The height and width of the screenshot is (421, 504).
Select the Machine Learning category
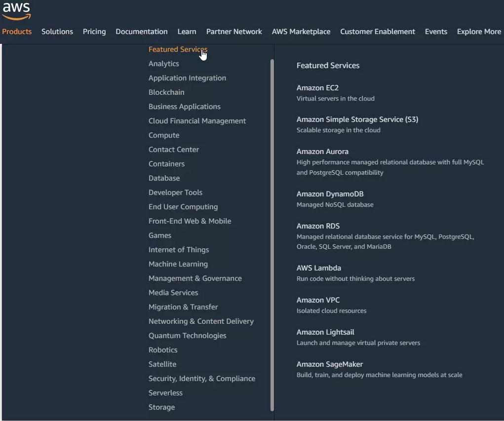click(178, 264)
